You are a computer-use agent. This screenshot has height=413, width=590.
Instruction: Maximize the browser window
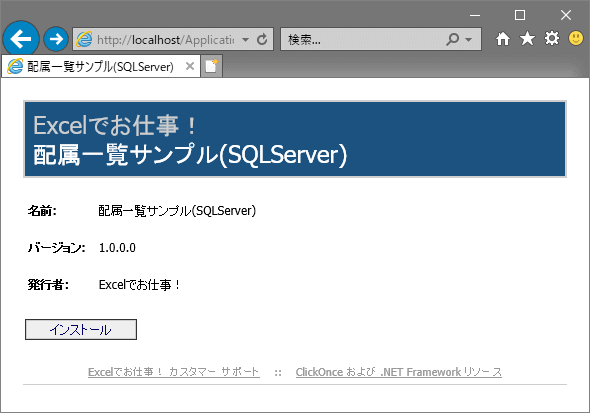(520, 15)
